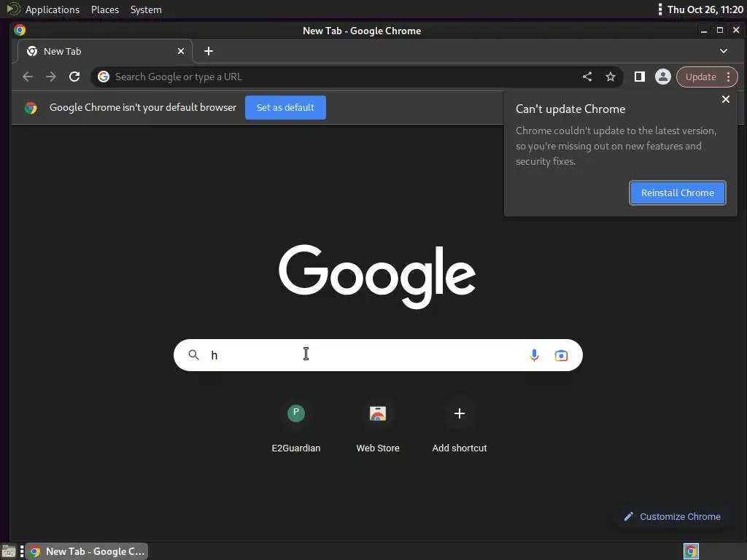Reload the page with the refresh icon
This screenshot has height=560, width=747.
(x=74, y=77)
